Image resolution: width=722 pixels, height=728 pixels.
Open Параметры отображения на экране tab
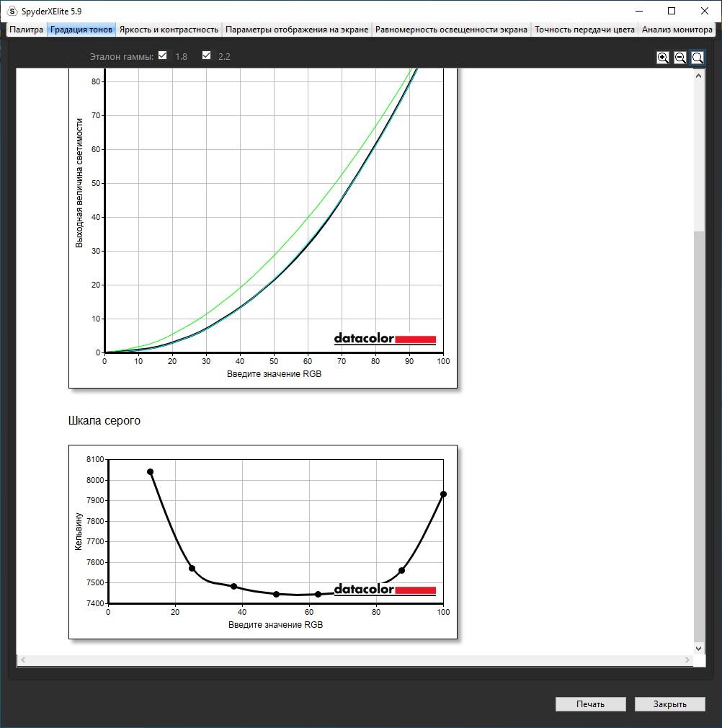(x=297, y=30)
